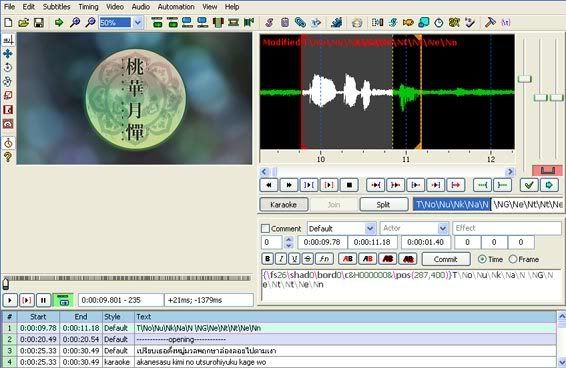566x368 pixels.
Task: Open the Automation menu
Action: point(176,7)
